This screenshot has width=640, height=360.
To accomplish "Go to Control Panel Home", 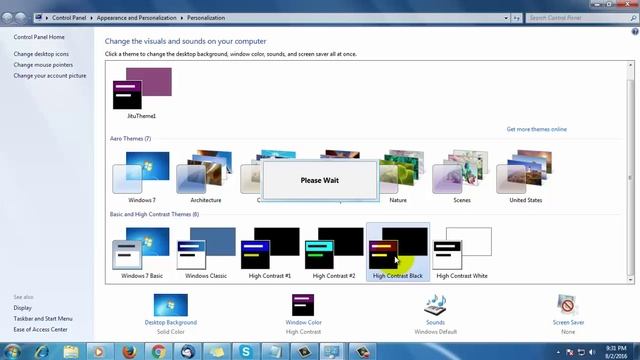I will (39, 37).
